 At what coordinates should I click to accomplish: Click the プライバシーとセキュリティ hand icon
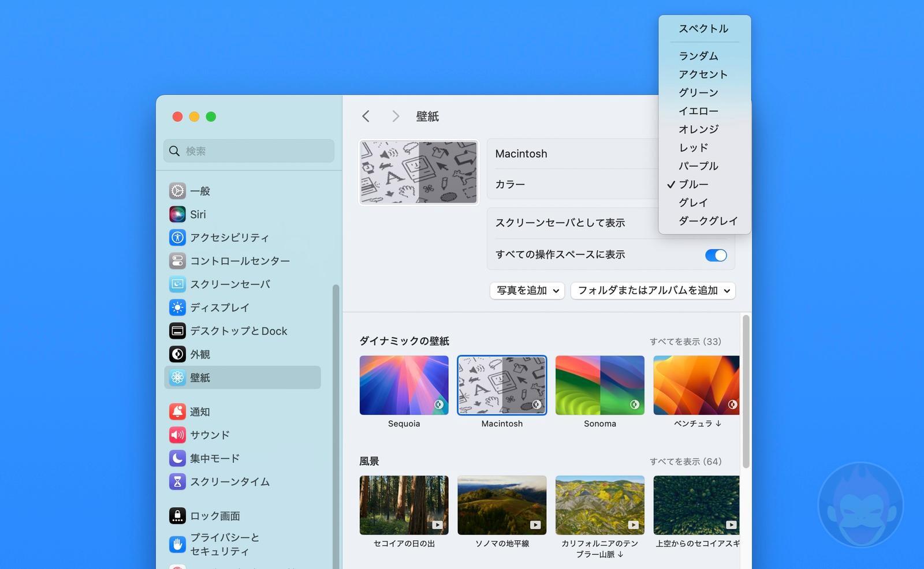tap(177, 544)
